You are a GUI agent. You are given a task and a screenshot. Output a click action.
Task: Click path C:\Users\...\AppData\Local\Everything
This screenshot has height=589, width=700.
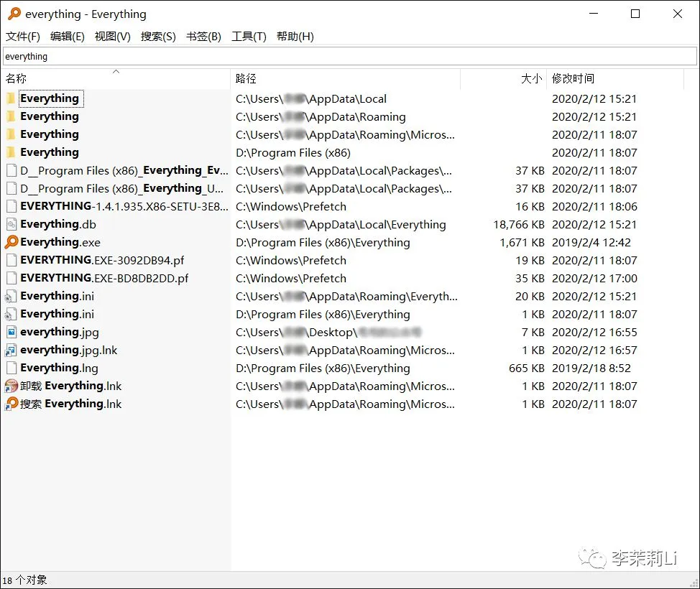(341, 224)
